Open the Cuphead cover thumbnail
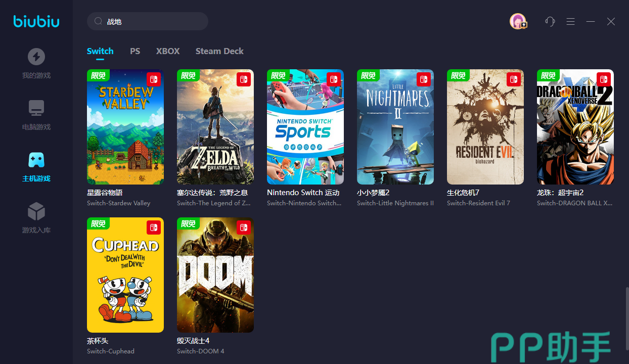This screenshot has height=364, width=629. [x=125, y=275]
